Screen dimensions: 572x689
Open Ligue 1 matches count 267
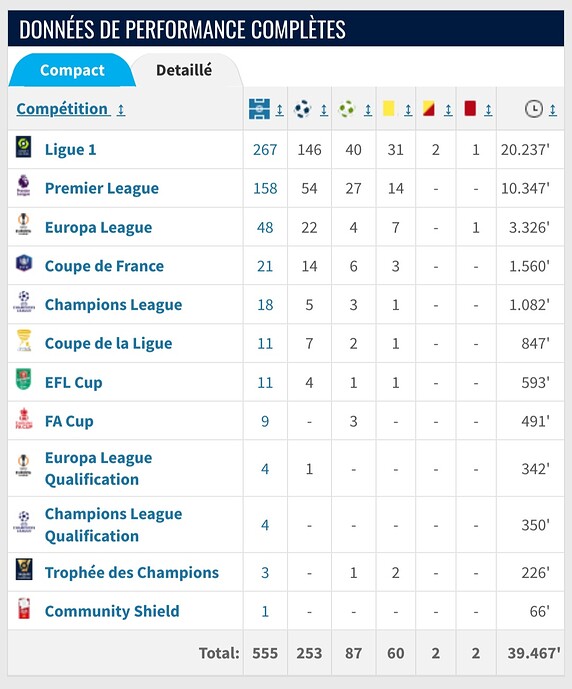tap(265, 150)
